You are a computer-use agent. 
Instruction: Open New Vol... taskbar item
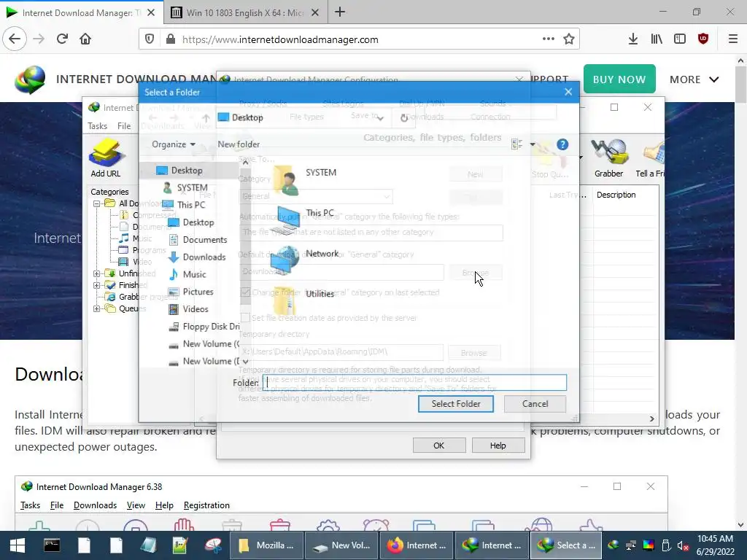point(341,545)
